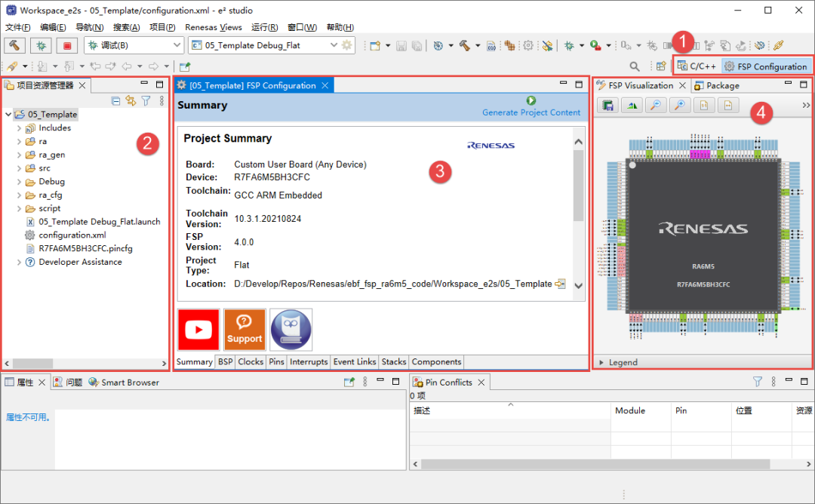
Task: Click the Pin Conflicts horizontal scrollbar
Action: [595, 464]
